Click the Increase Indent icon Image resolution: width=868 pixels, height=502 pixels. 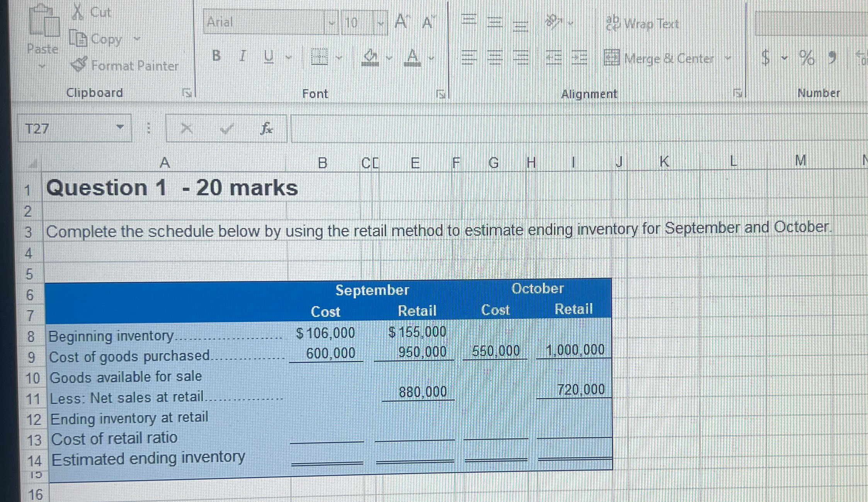pos(579,58)
